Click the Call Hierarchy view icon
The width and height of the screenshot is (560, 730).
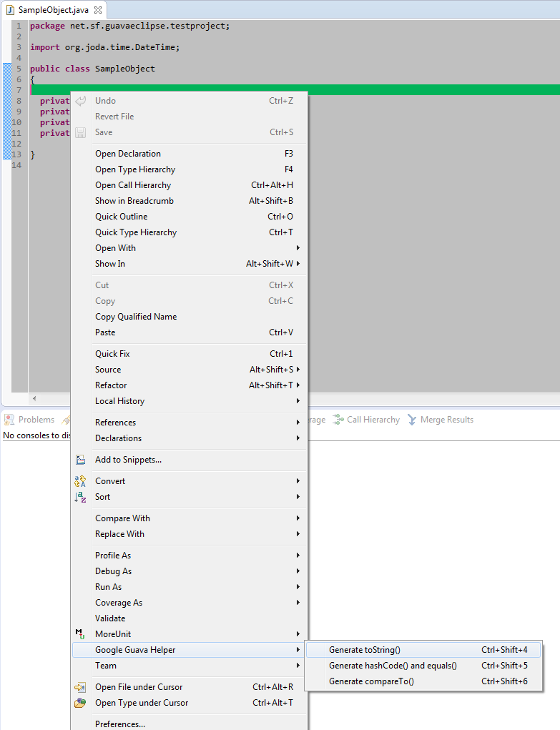coord(338,420)
